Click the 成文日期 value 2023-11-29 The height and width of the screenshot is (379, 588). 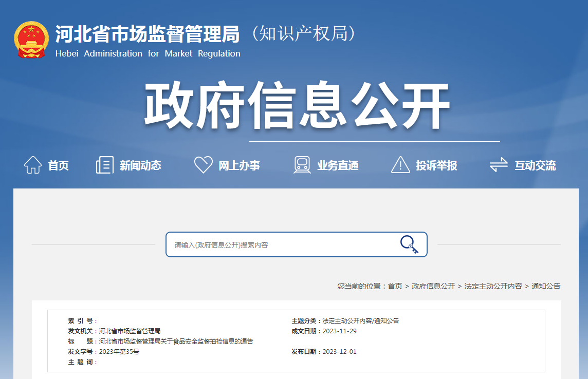(339, 331)
